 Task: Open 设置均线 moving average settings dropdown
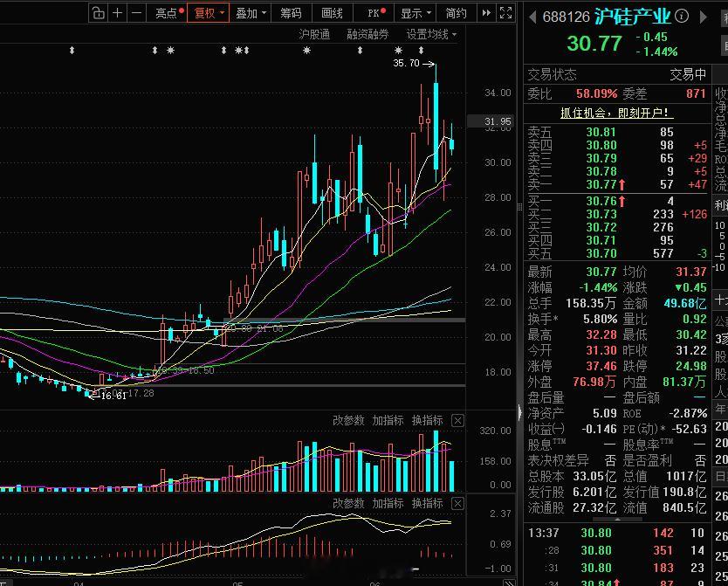431,34
